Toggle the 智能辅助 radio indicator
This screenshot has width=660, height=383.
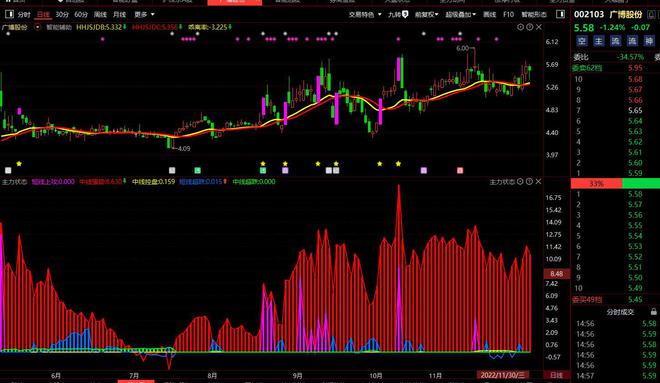(38, 27)
